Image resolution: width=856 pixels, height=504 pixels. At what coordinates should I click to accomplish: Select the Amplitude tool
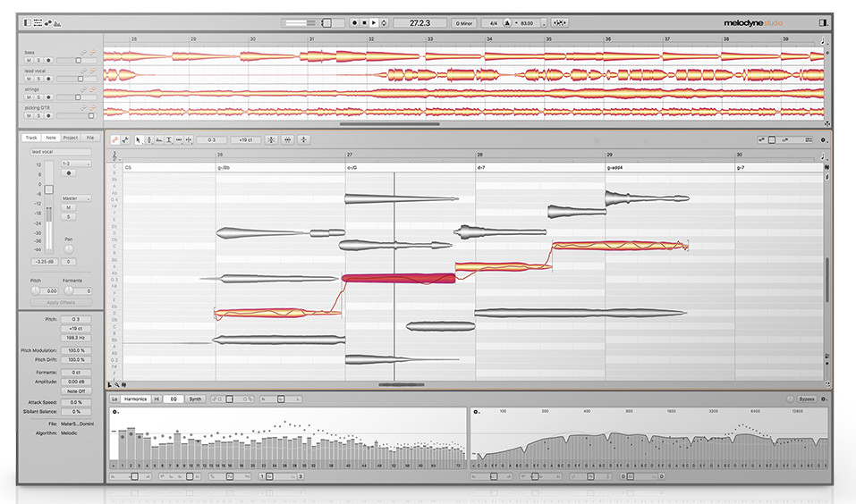[x=169, y=140]
